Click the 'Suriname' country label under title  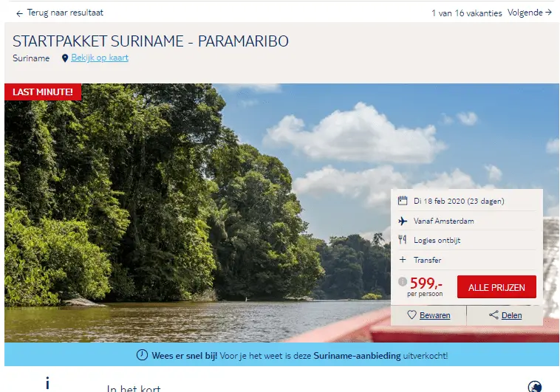click(31, 58)
